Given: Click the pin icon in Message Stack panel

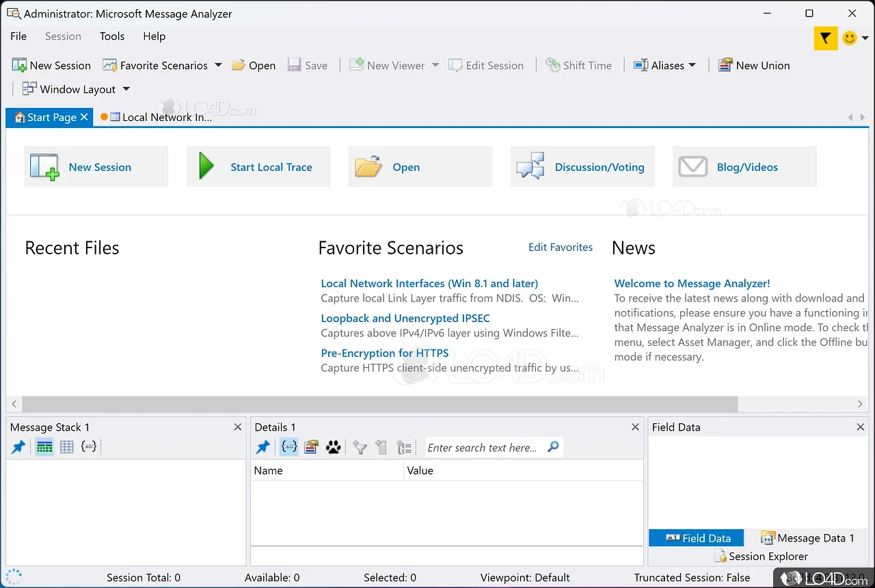Looking at the screenshot, I should pyautogui.click(x=18, y=447).
